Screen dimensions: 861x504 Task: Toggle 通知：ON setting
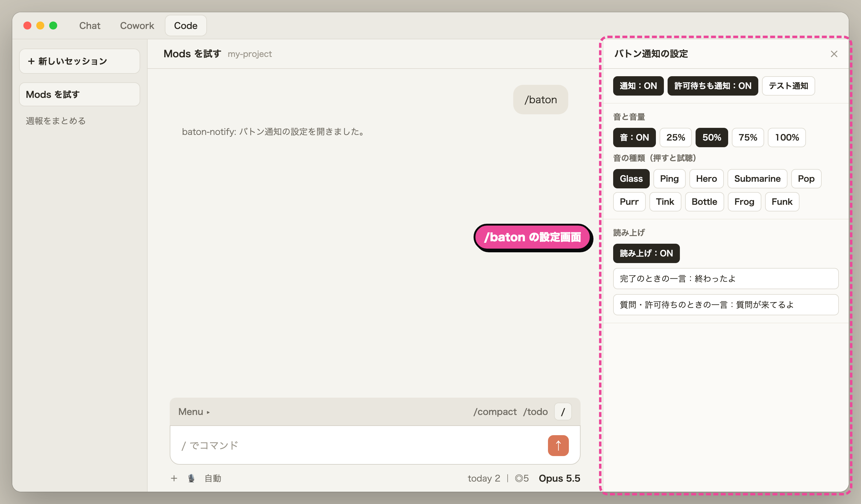point(638,86)
